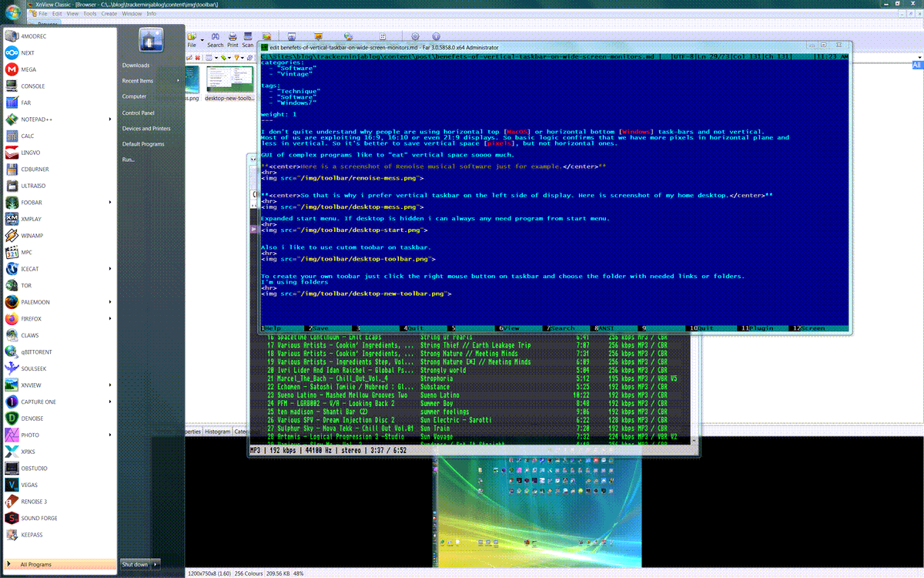Open the Tools menu in XnView
Viewport: 924px width, 578px height.
click(90, 14)
